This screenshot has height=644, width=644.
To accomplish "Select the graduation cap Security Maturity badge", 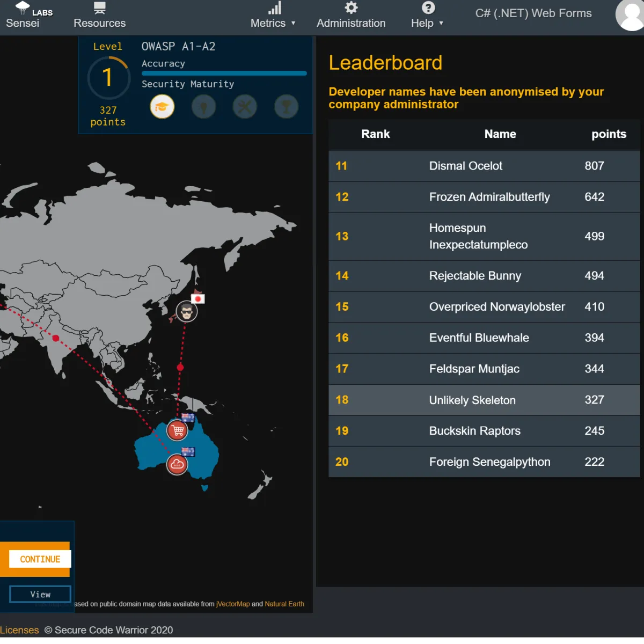I will [162, 106].
